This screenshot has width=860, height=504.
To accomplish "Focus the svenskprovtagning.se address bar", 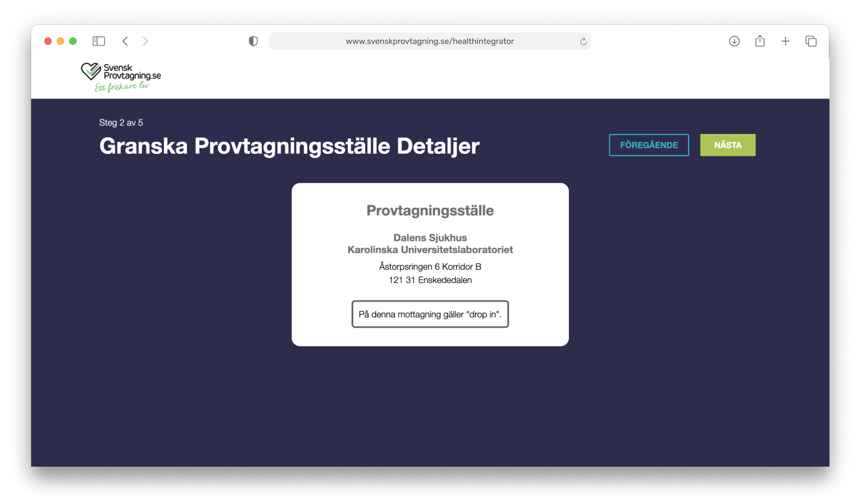I will pos(430,41).
